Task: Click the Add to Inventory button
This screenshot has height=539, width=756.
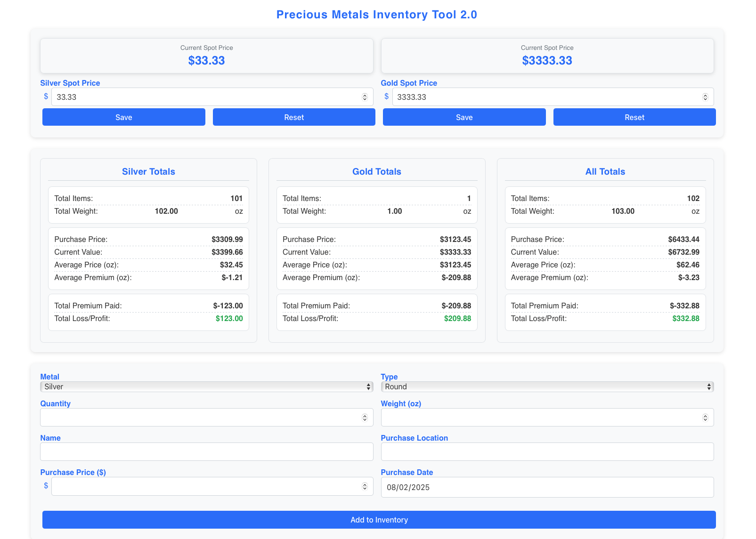Action: (x=379, y=520)
